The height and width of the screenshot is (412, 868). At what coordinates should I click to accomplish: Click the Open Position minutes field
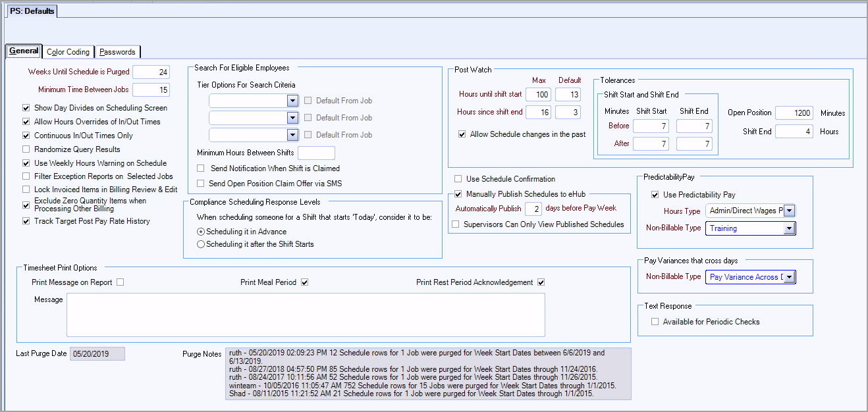pyautogui.click(x=794, y=113)
